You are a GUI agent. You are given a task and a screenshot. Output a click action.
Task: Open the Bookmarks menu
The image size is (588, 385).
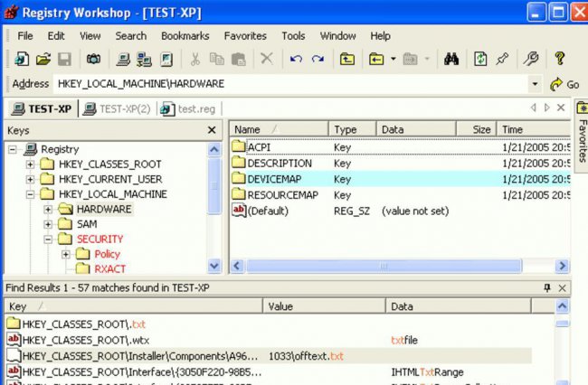click(x=185, y=36)
